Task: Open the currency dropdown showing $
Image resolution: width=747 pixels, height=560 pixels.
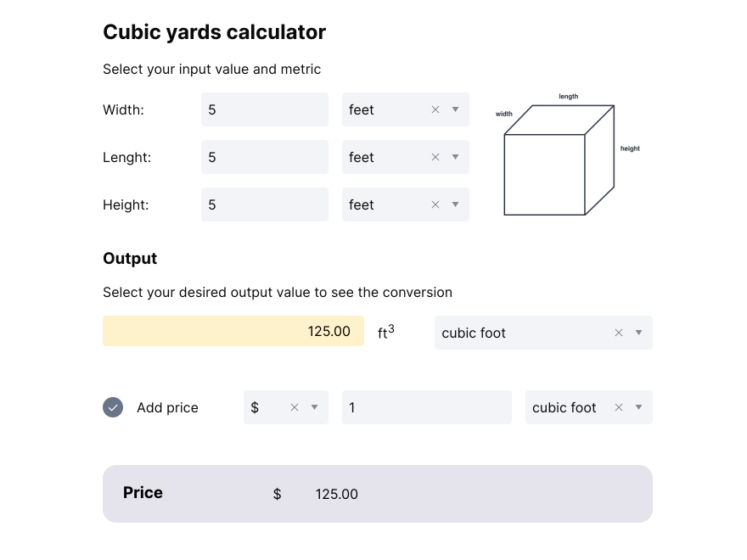Action: tap(314, 407)
